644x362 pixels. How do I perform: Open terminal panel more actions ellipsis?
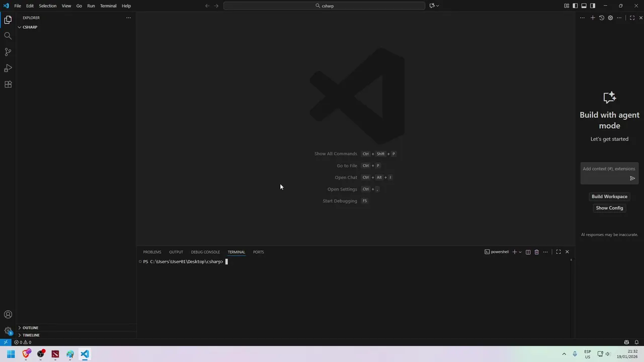pyautogui.click(x=545, y=252)
